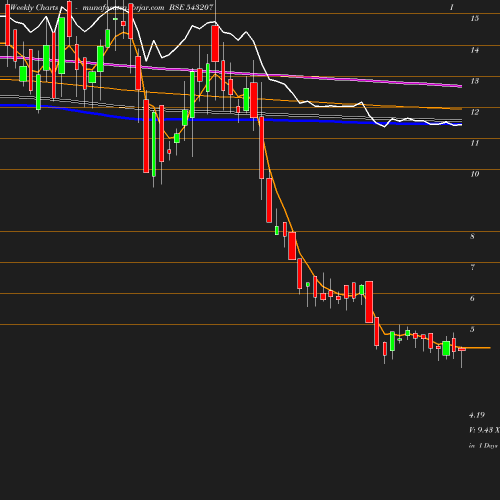Screen dimensions: 500x500
Task: Click the price axis label 12
Action: 475,112
